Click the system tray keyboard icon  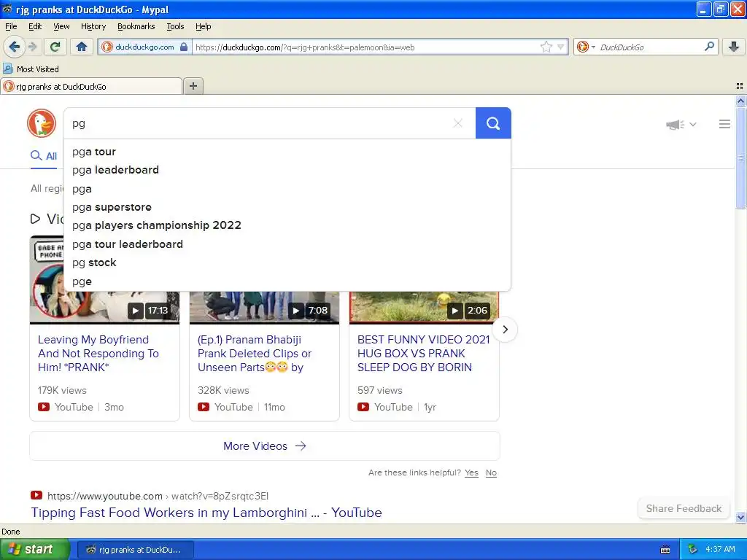tap(665, 550)
